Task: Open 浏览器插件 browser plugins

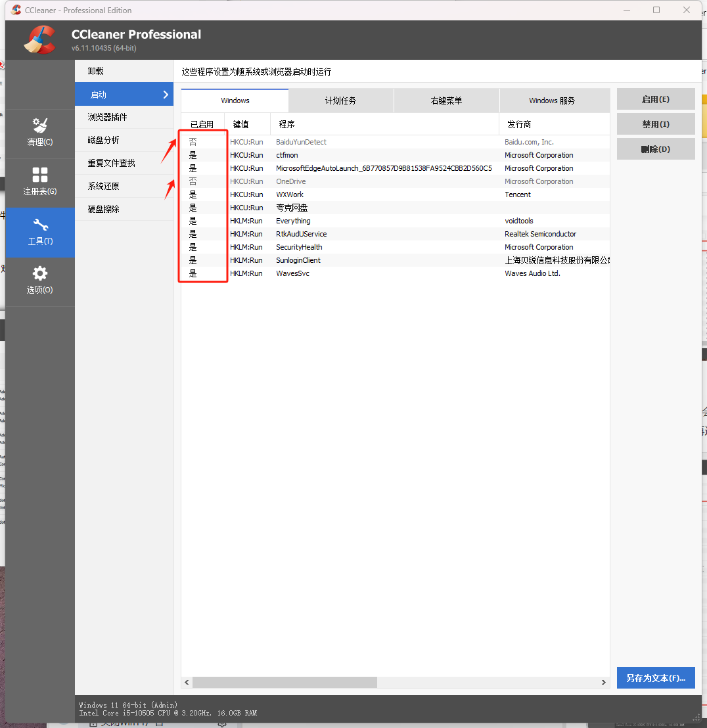Action: coord(124,117)
